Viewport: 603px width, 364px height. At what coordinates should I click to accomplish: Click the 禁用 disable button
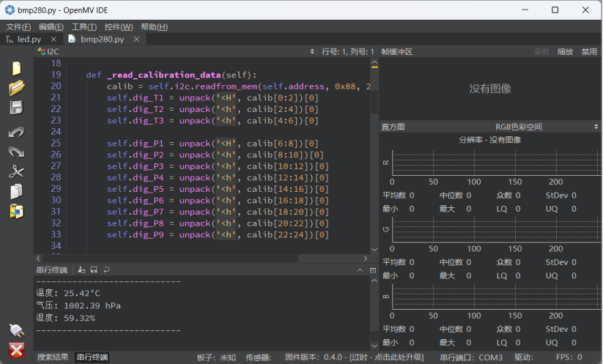589,51
